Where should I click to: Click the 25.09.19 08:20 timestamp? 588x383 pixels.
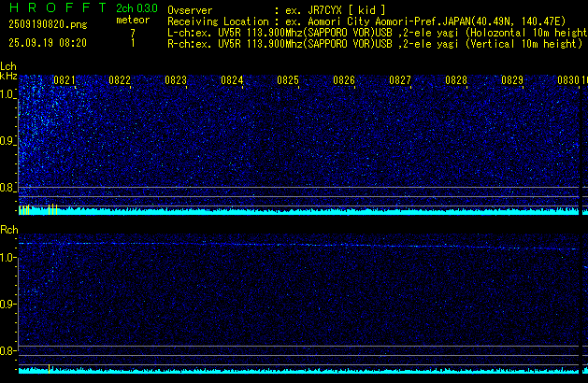(47, 43)
